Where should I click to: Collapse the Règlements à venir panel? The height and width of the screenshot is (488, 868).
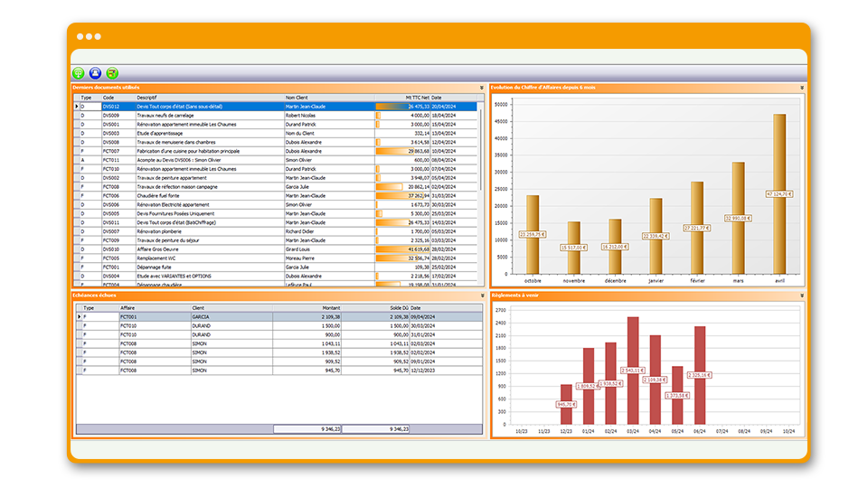[x=801, y=296]
